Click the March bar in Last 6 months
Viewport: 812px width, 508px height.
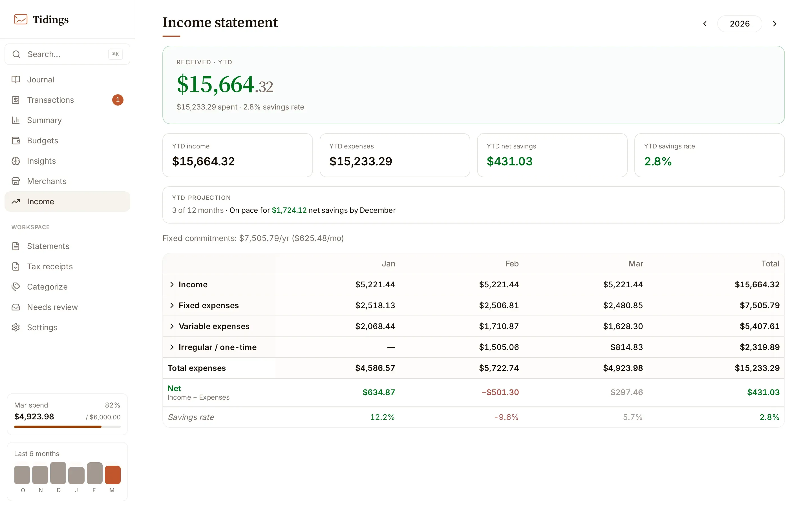click(x=113, y=475)
